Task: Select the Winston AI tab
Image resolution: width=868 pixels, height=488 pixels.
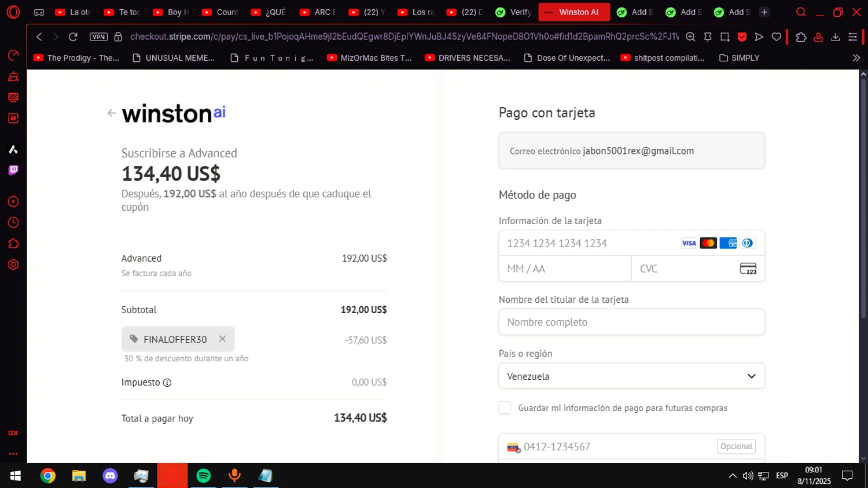Action: pyautogui.click(x=574, y=12)
